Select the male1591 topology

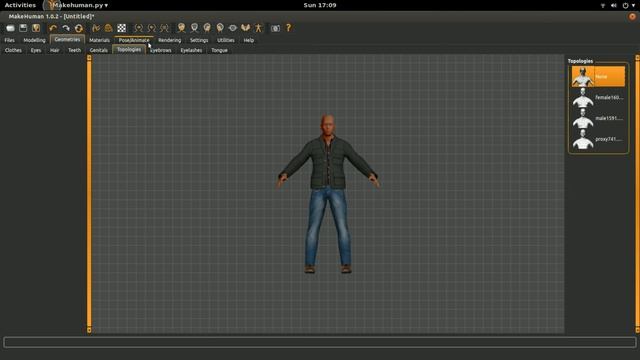(x=598, y=118)
